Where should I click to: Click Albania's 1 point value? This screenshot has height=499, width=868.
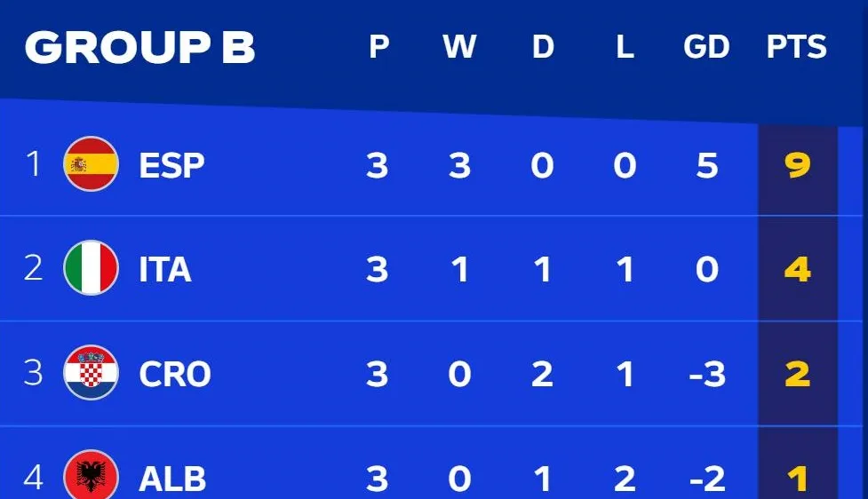coord(798,479)
